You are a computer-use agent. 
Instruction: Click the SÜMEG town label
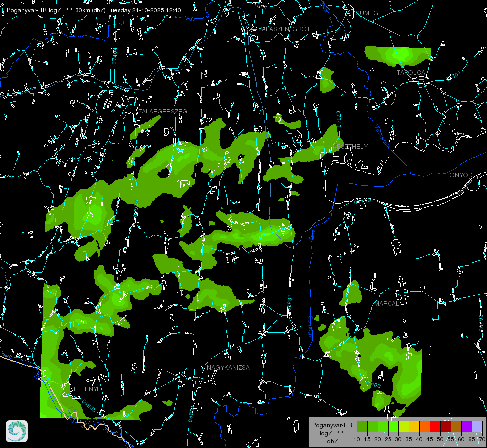pyautogui.click(x=367, y=13)
